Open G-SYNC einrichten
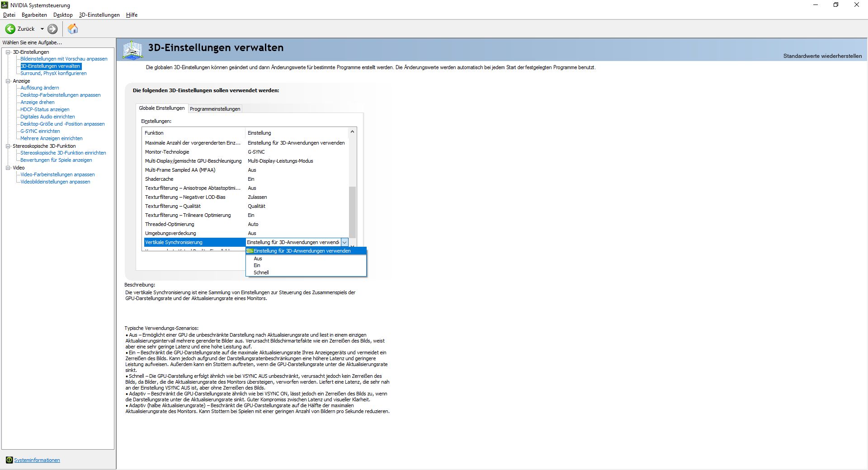The image size is (868, 470). pos(40,131)
